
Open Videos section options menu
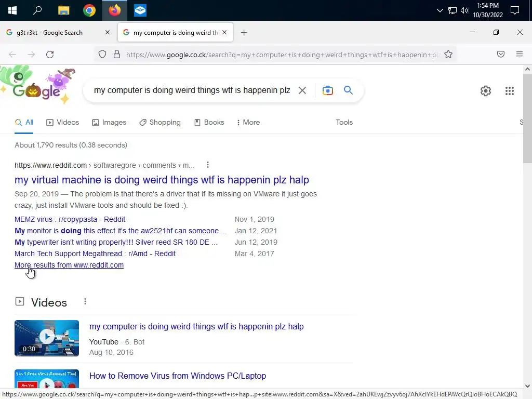(x=85, y=302)
